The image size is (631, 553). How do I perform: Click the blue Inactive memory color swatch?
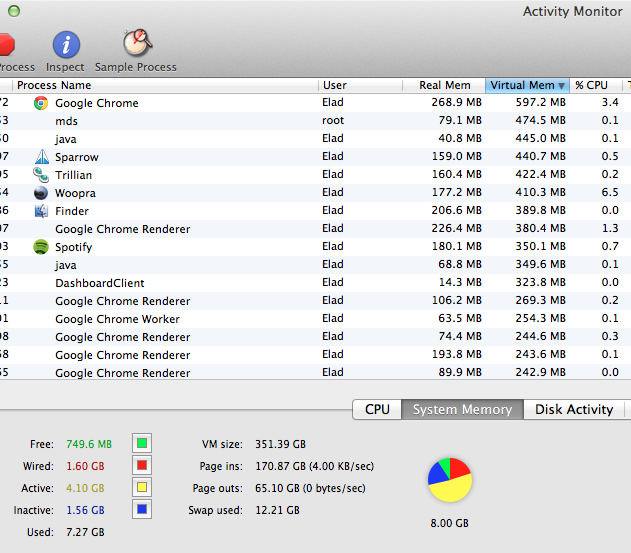[x=142, y=510]
